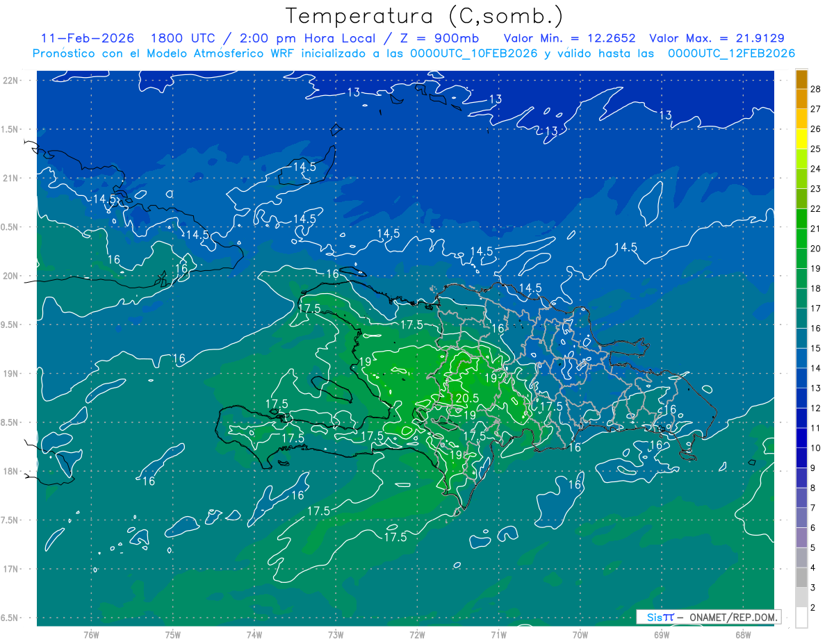
Task: Click the colorbar value label 28
Action: 815,89
